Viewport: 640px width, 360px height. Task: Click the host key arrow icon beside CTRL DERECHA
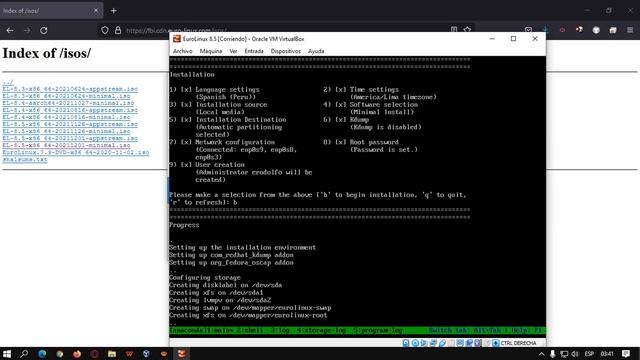(496, 343)
